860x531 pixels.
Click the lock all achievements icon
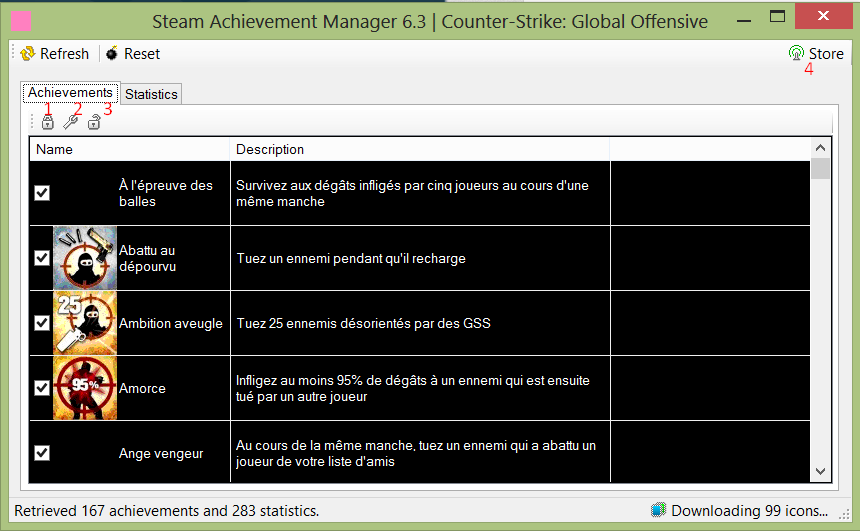coord(48,122)
